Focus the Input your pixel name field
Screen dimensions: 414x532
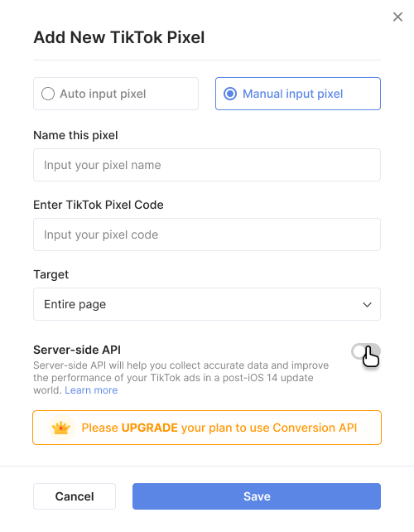(207, 165)
